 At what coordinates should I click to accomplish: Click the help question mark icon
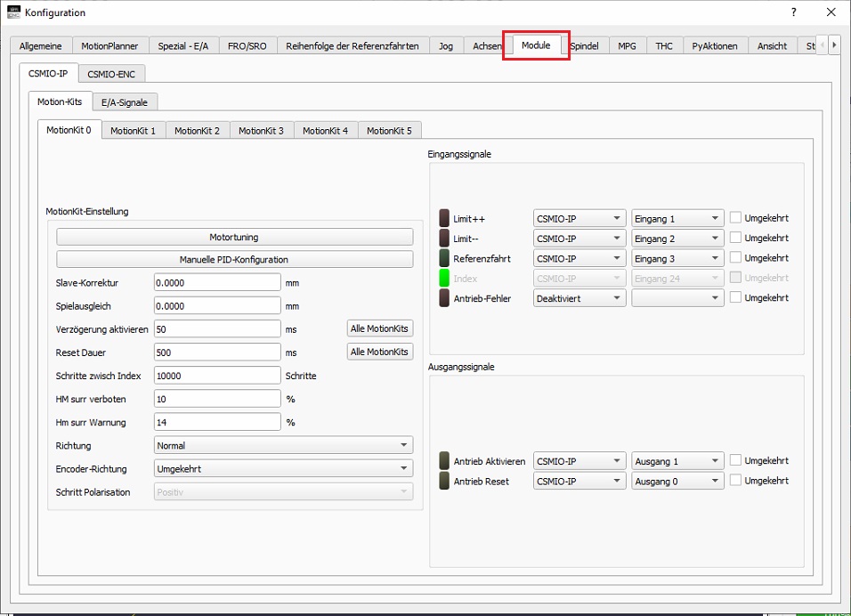(x=793, y=12)
